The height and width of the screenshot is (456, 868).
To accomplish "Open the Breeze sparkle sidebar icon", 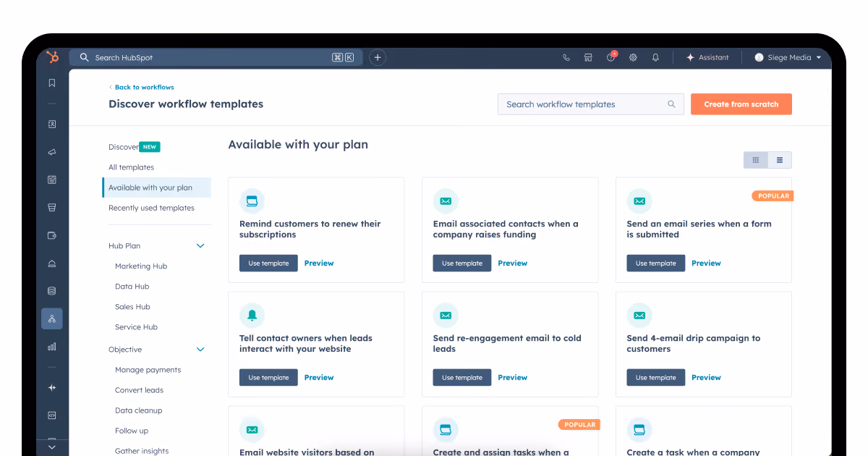I will pyautogui.click(x=52, y=388).
